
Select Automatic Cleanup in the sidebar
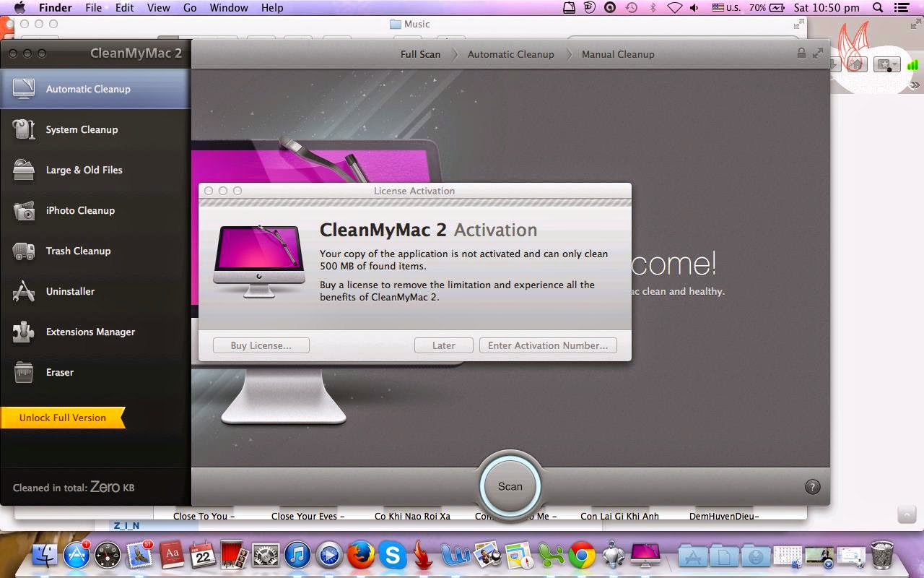pos(95,89)
